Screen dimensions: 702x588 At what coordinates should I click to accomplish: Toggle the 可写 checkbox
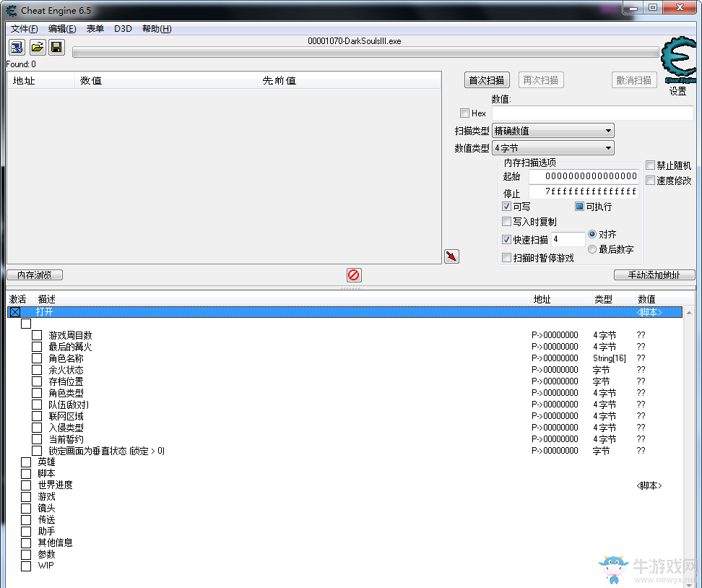507,207
